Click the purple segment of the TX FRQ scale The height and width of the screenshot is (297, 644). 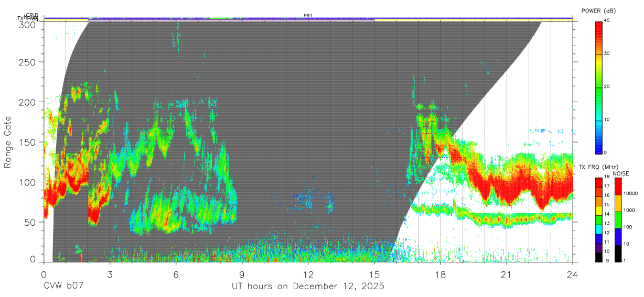coord(599,248)
